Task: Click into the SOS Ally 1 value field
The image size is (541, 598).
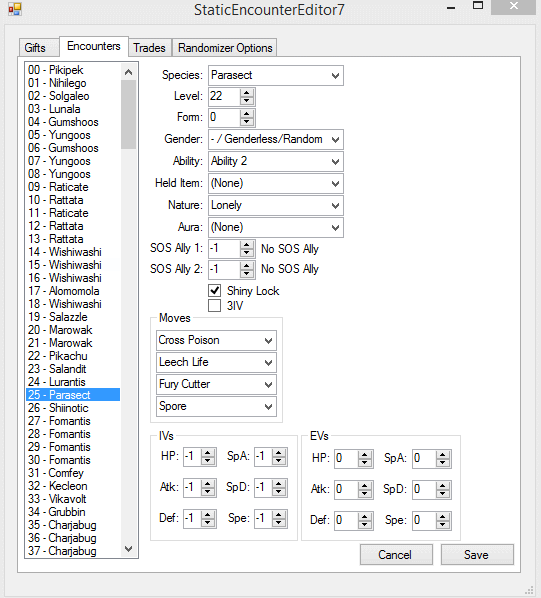Action: pos(225,249)
